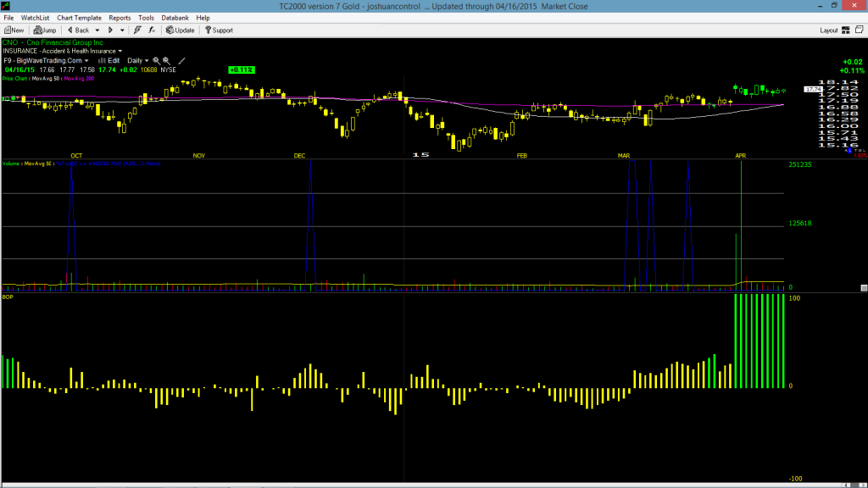Image resolution: width=868 pixels, height=488 pixels.
Task: Open the File menu
Action: click(8, 18)
